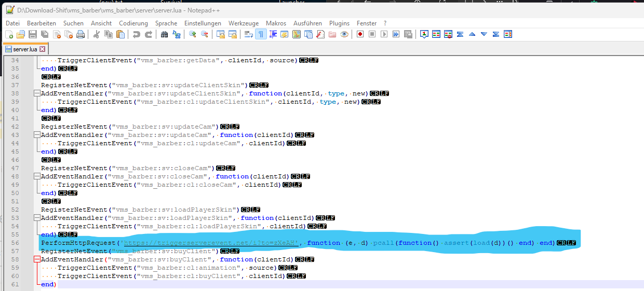The image size is (644, 291).
Task: Open the Fenster menu
Action: click(367, 23)
